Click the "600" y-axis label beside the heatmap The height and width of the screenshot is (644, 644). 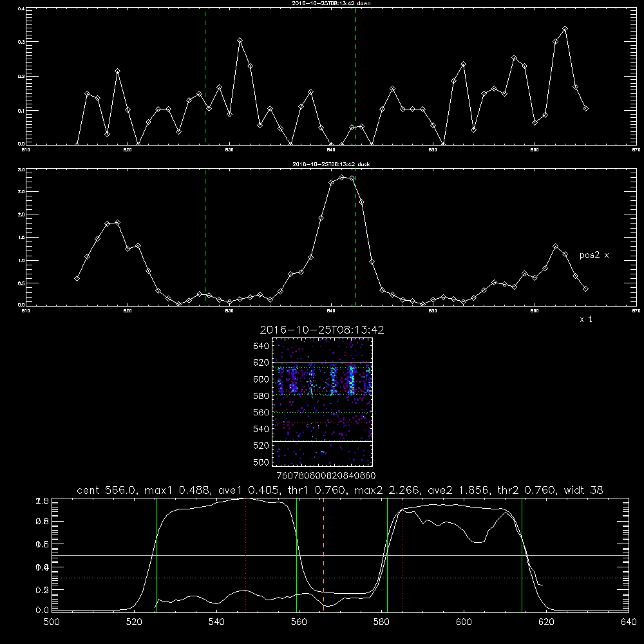click(x=261, y=379)
